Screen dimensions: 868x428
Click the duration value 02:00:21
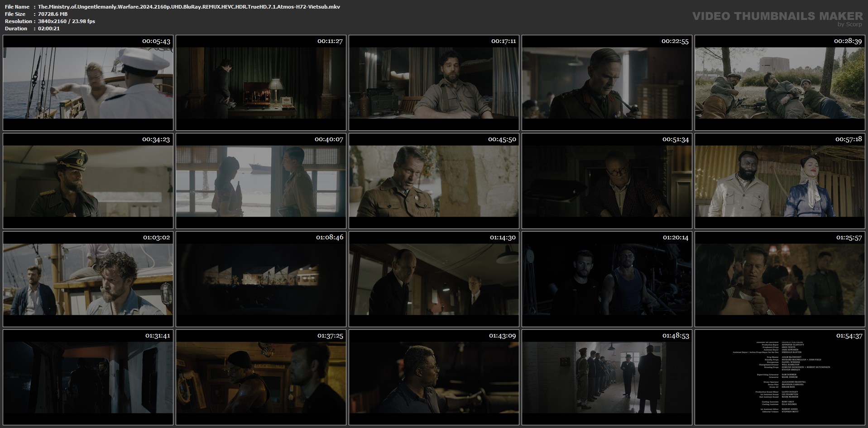click(49, 29)
